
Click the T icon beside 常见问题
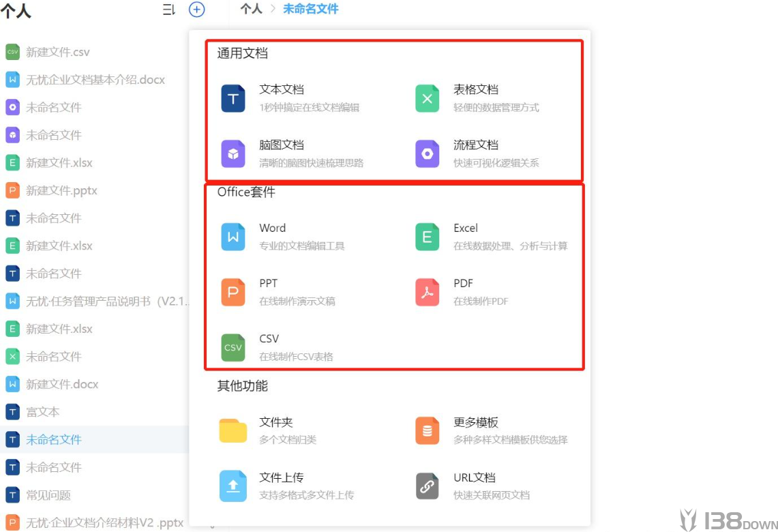[12, 494]
